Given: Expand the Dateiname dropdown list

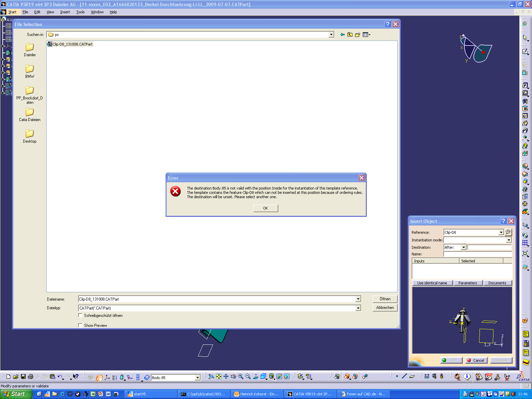Looking at the screenshot, I should click(x=358, y=299).
